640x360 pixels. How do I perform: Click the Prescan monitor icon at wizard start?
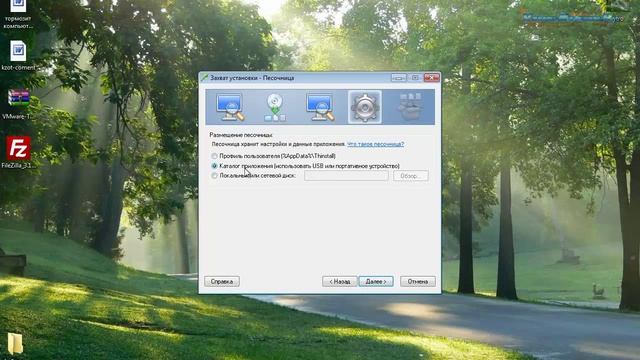coord(231,107)
